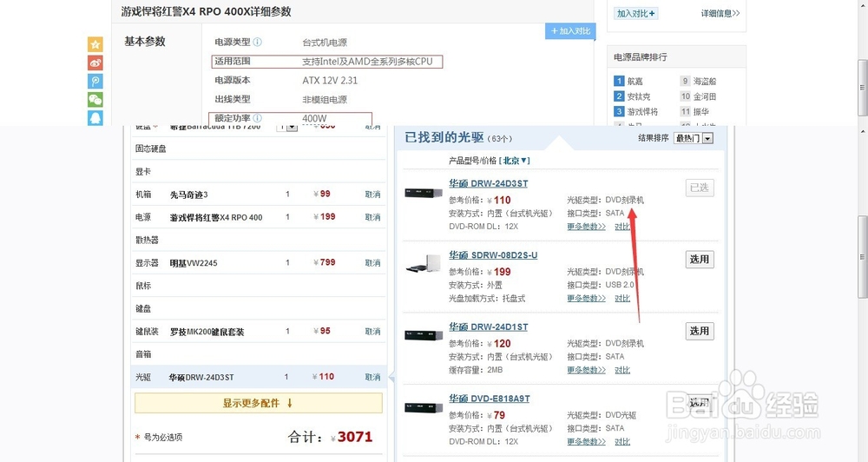Click the blue +加入对比 button

[571, 31]
